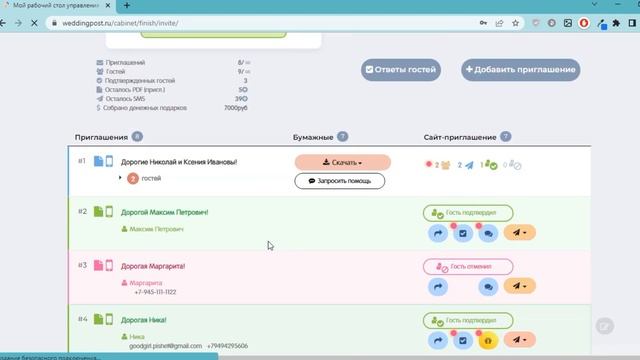Click pink phone icon of invitation #3
This screenshot has width=640, height=360.
point(109,265)
